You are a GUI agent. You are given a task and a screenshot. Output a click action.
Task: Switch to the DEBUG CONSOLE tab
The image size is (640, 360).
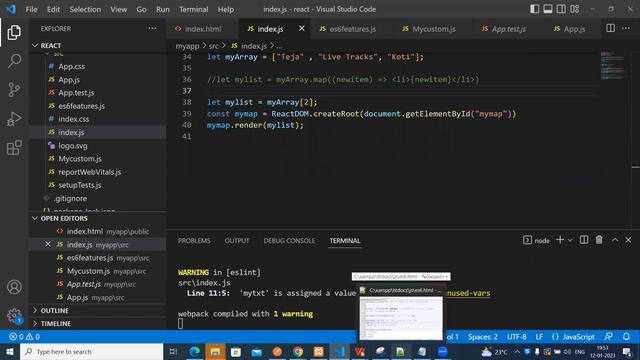click(x=289, y=241)
